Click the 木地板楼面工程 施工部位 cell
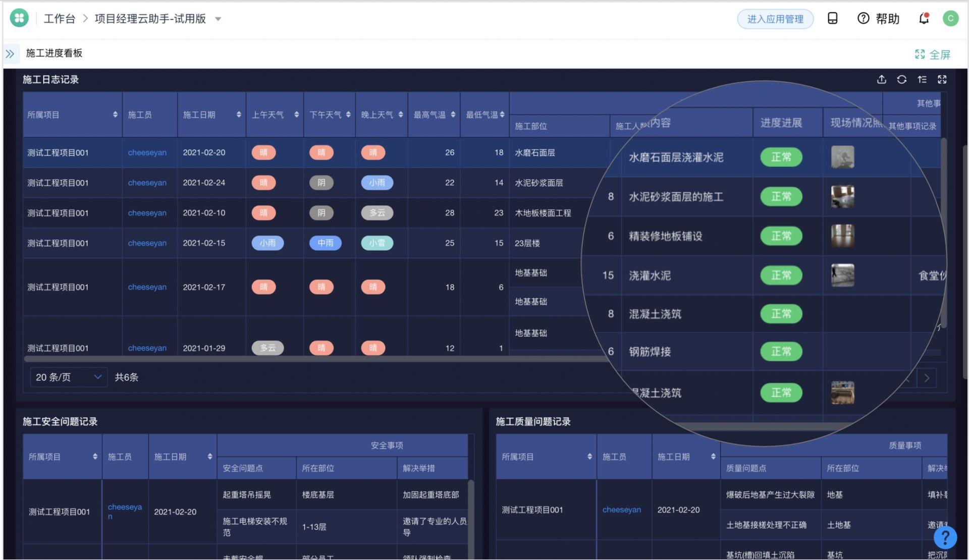Viewport: 969px width, 560px height. (543, 213)
